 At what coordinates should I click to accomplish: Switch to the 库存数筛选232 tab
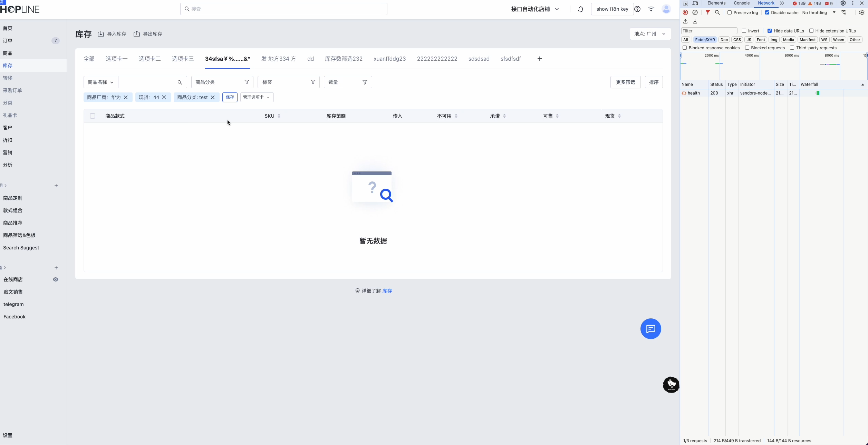point(344,59)
